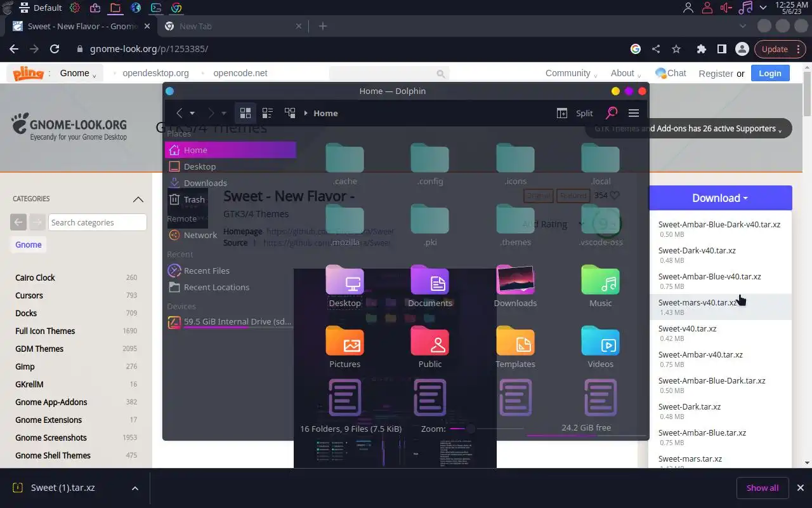Open Dolphin's hamburger menu
The image size is (812, 508).
click(x=633, y=113)
